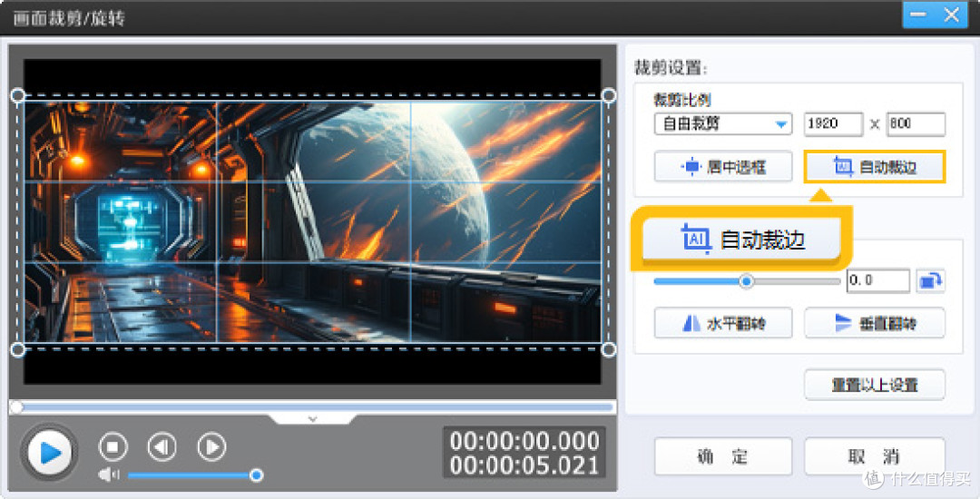Step to next frame
The width and height of the screenshot is (980, 499).
pos(211,446)
